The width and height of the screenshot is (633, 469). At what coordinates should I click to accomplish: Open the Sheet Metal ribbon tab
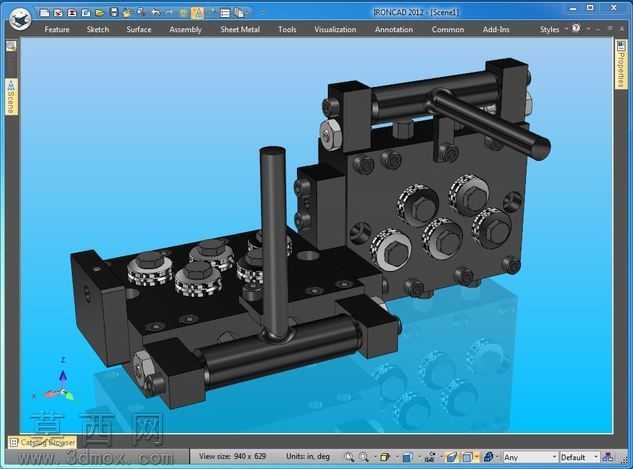(240, 29)
